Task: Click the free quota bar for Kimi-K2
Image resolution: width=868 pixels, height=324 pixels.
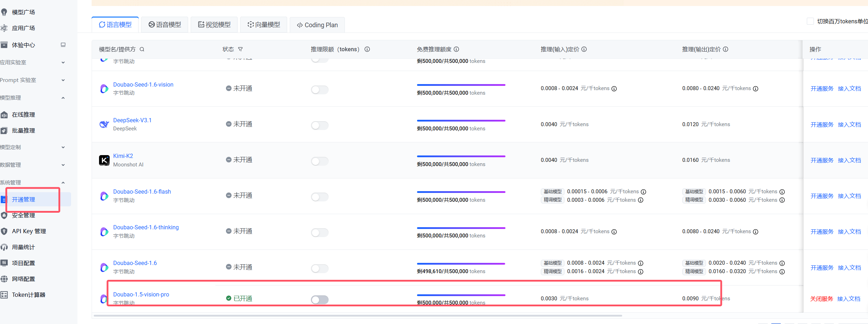Action: [461, 157]
